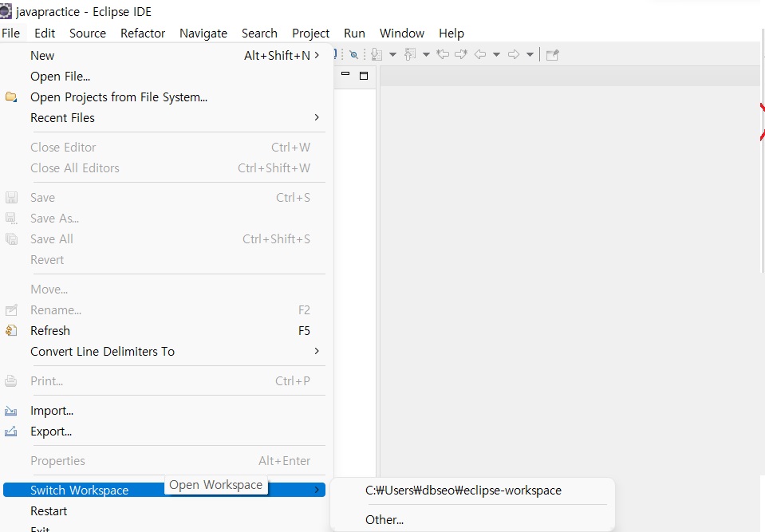Click the Back navigation arrow icon
The height and width of the screenshot is (532, 765).
coord(480,54)
